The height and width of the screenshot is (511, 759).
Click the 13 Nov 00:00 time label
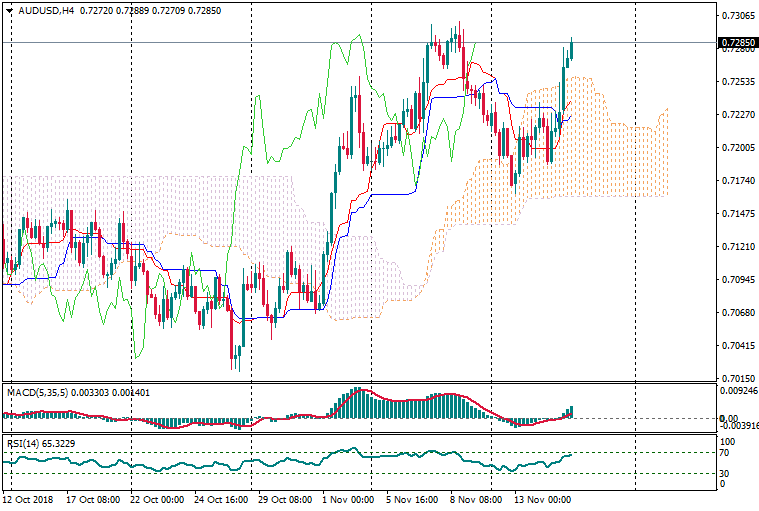(x=541, y=498)
